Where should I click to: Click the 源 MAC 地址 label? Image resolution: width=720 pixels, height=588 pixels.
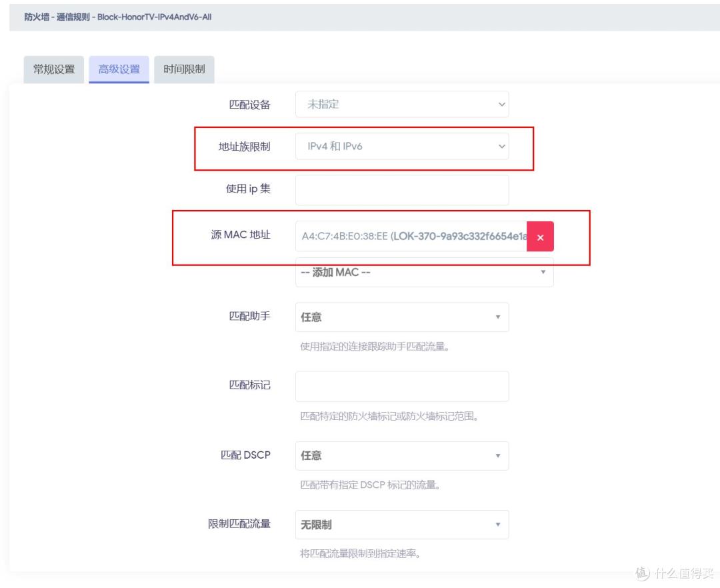click(241, 235)
